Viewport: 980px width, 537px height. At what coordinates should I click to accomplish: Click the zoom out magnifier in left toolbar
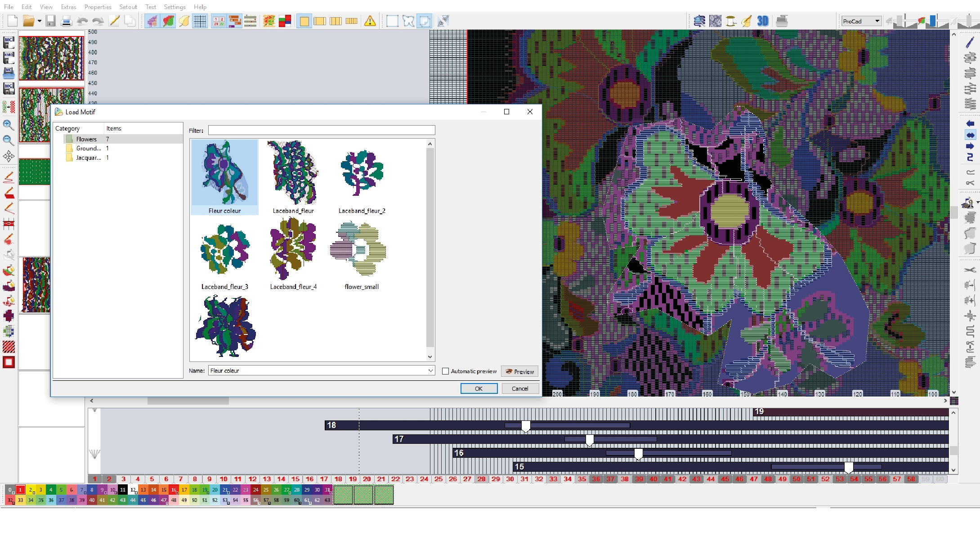[x=8, y=140]
